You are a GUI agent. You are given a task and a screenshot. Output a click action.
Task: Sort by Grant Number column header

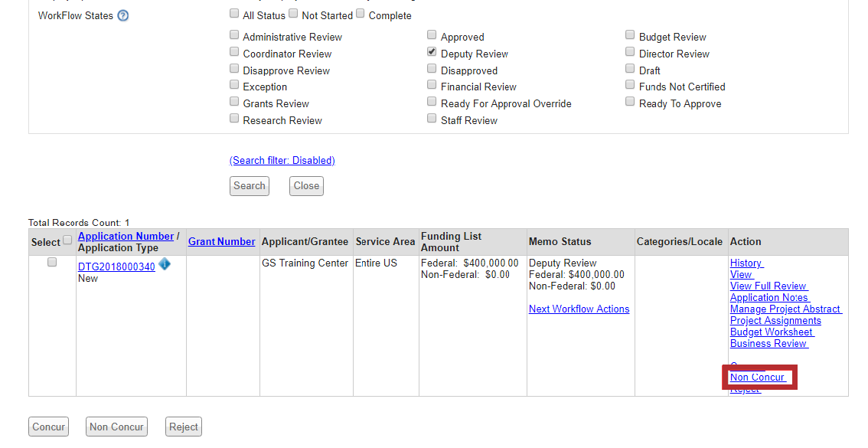pyautogui.click(x=221, y=241)
